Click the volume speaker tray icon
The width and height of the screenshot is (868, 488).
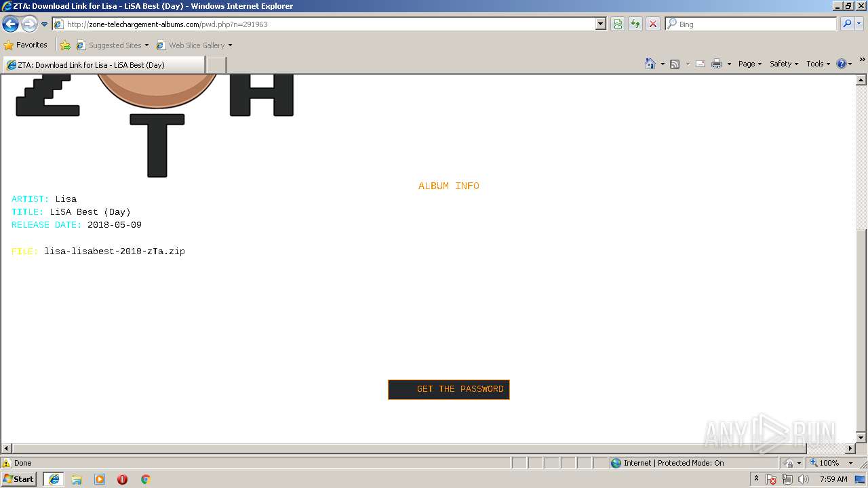(x=804, y=479)
